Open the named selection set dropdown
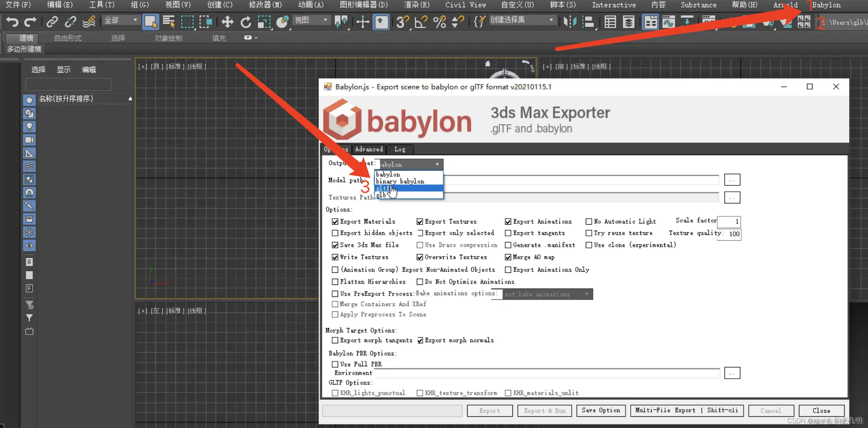The height and width of the screenshot is (428, 868). [x=522, y=20]
